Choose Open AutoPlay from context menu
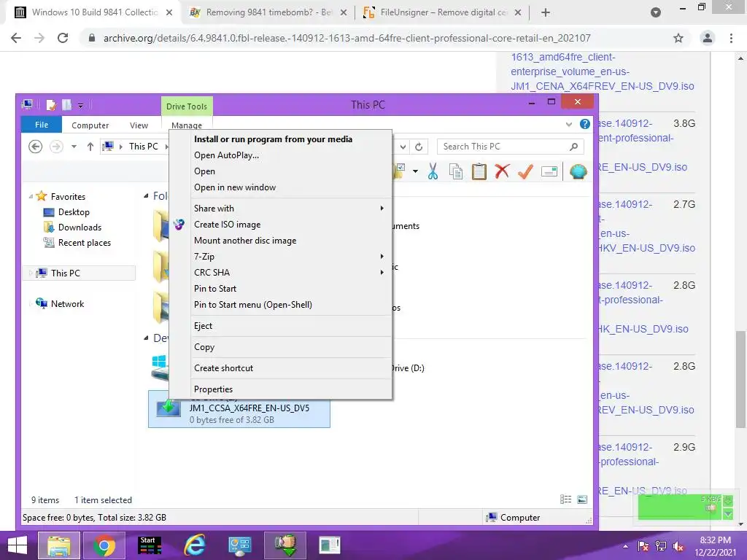Viewport: 747px width, 560px height. 226,155
